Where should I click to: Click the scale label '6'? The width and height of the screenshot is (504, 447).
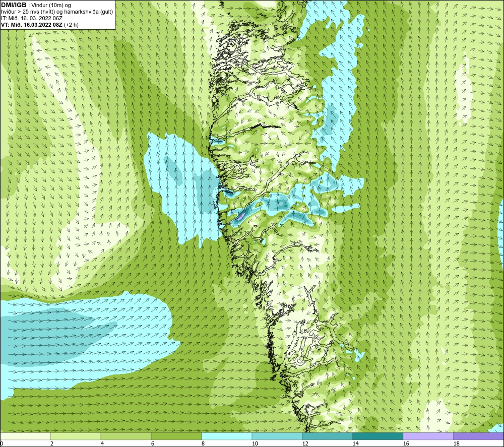point(153,444)
